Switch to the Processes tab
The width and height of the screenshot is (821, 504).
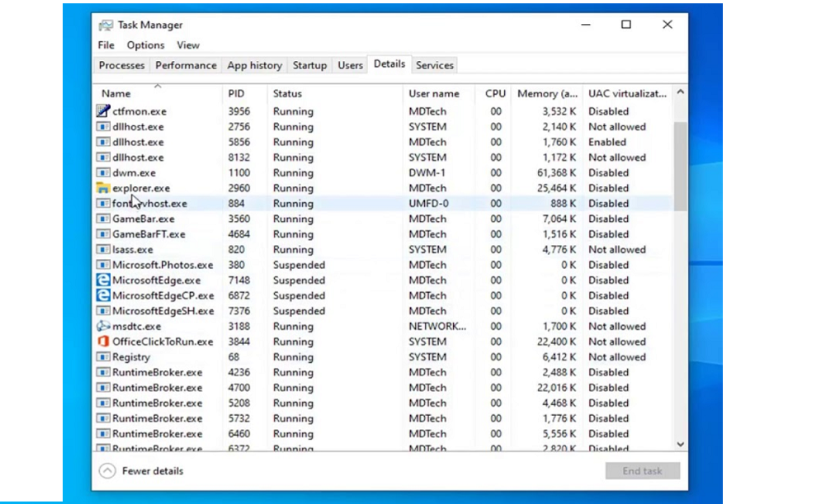(121, 65)
